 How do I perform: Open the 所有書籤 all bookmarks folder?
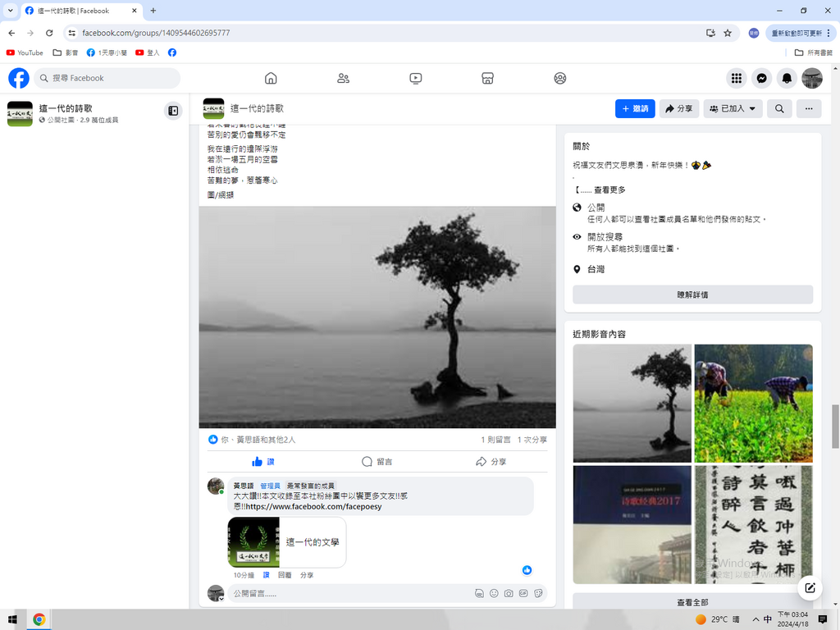pos(813,52)
